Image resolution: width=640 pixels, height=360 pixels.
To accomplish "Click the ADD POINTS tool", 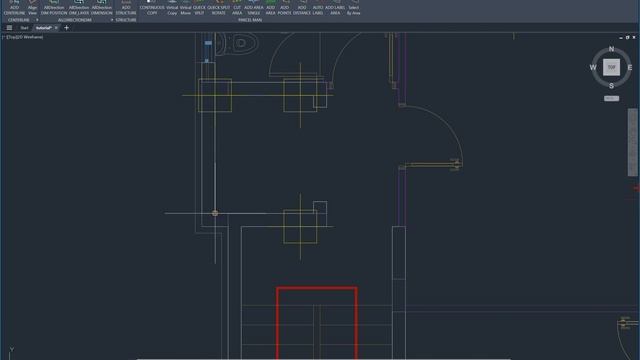I will (x=284, y=8).
